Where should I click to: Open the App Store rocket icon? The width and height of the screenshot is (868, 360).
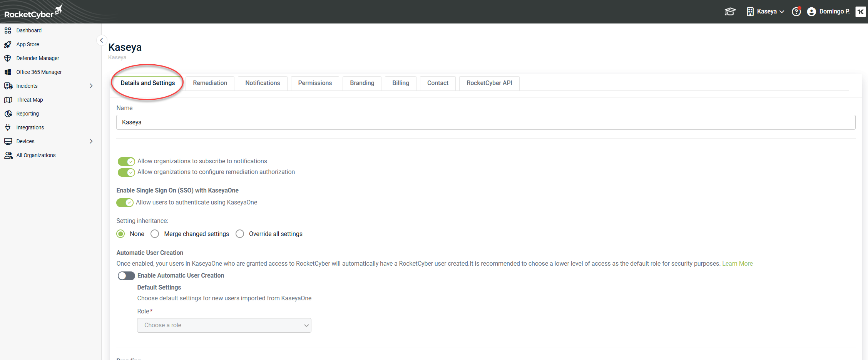pos(8,44)
